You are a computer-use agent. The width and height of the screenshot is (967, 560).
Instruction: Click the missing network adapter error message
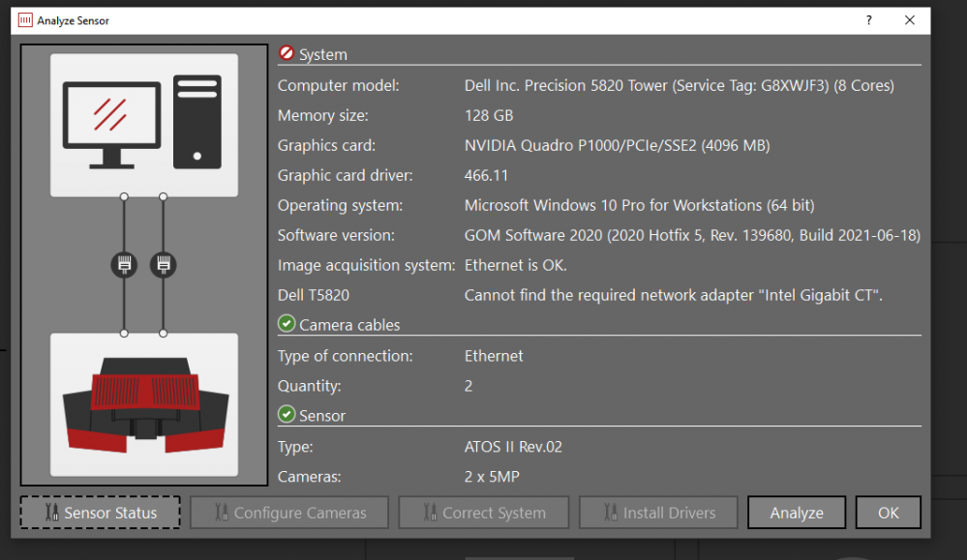pyautogui.click(x=673, y=295)
